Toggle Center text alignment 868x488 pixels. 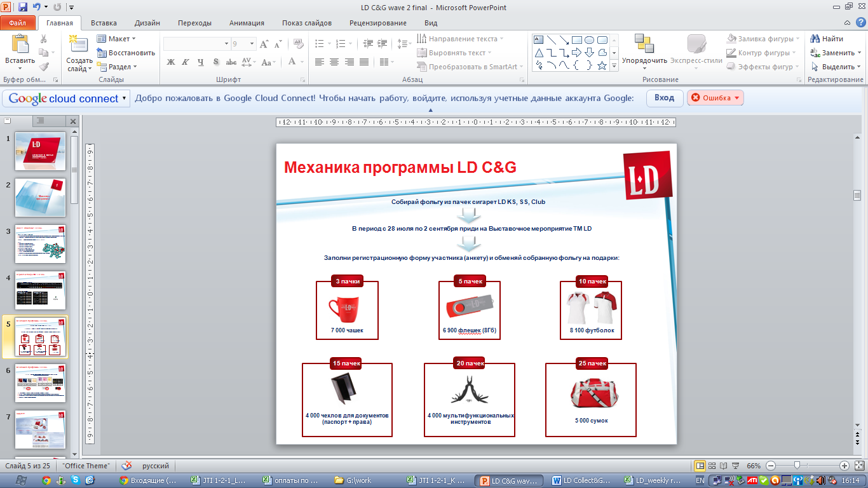334,62
